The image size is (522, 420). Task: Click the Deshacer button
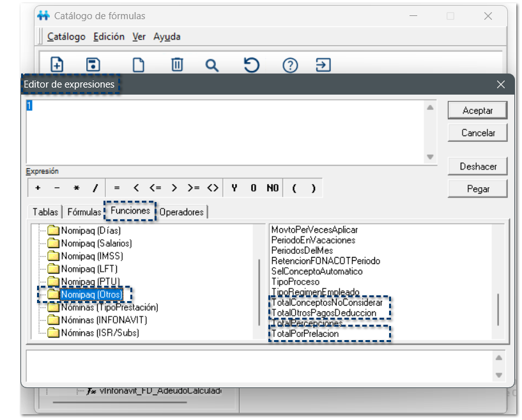point(477,166)
